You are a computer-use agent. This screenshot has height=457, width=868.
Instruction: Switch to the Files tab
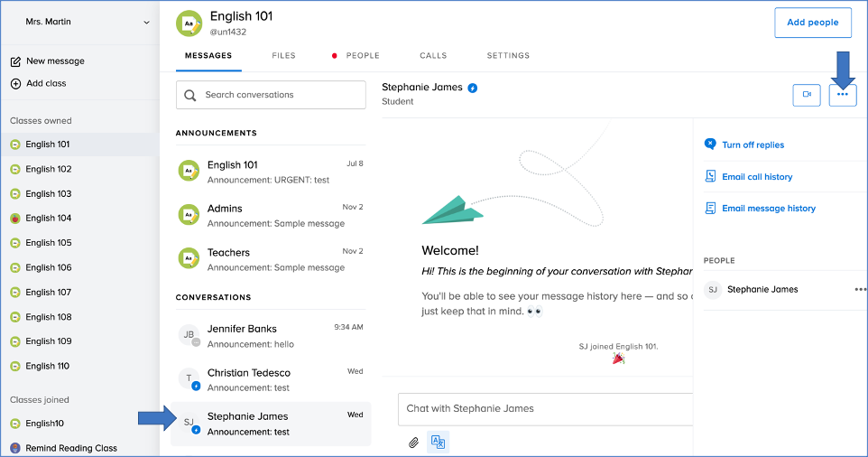click(283, 56)
